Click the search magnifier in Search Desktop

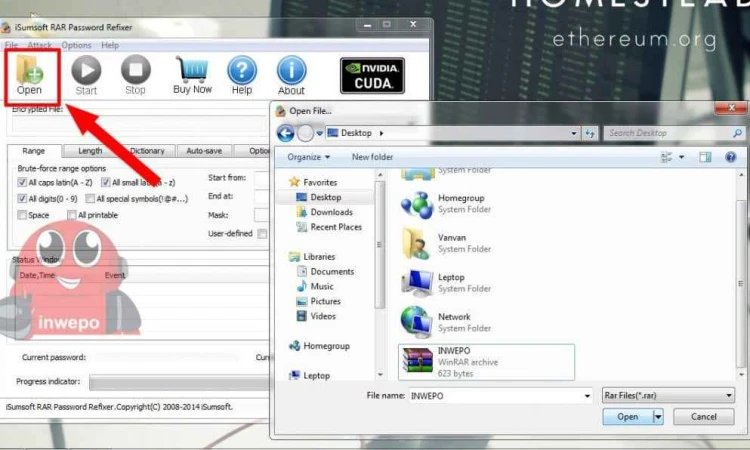pos(737,133)
